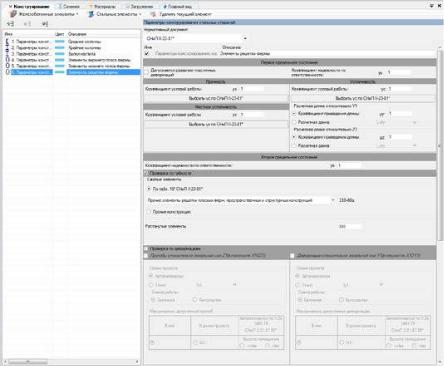Click the first list sorting icon
444x366 pixels.
tap(10, 24)
